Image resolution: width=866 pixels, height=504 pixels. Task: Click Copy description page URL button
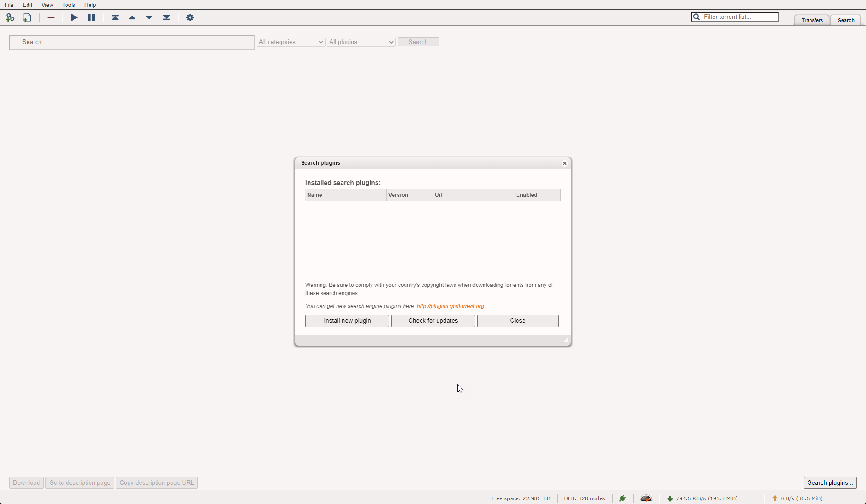tap(157, 482)
